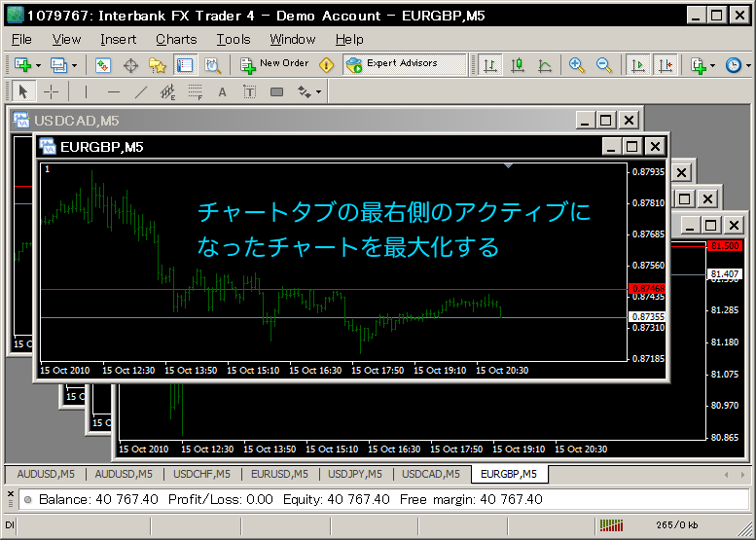Click chart tabs scroll-right arrow
Screen dimensions: 756x540
tap(742, 475)
